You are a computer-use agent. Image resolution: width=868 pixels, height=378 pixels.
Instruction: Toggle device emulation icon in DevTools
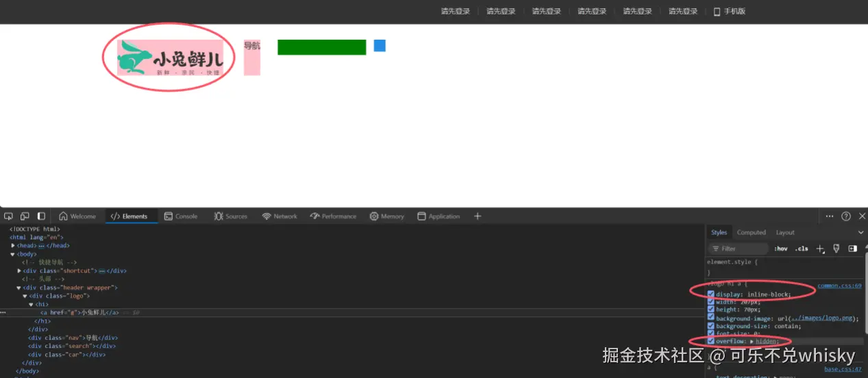25,216
